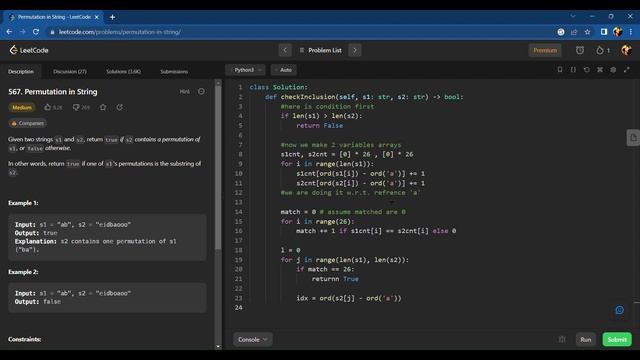This screenshot has width=640, height=360.
Task: Click description scrollbar down arrow
Action: click(218, 347)
